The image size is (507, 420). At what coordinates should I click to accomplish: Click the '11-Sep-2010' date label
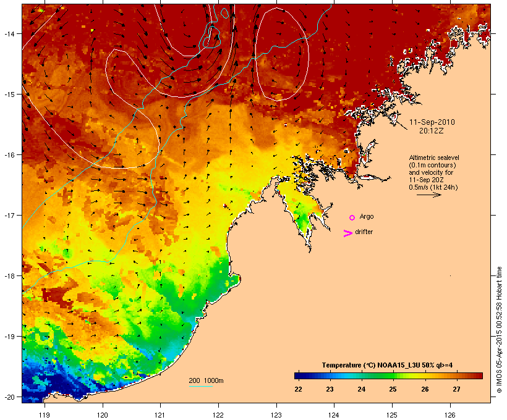pyautogui.click(x=432, y=122)
